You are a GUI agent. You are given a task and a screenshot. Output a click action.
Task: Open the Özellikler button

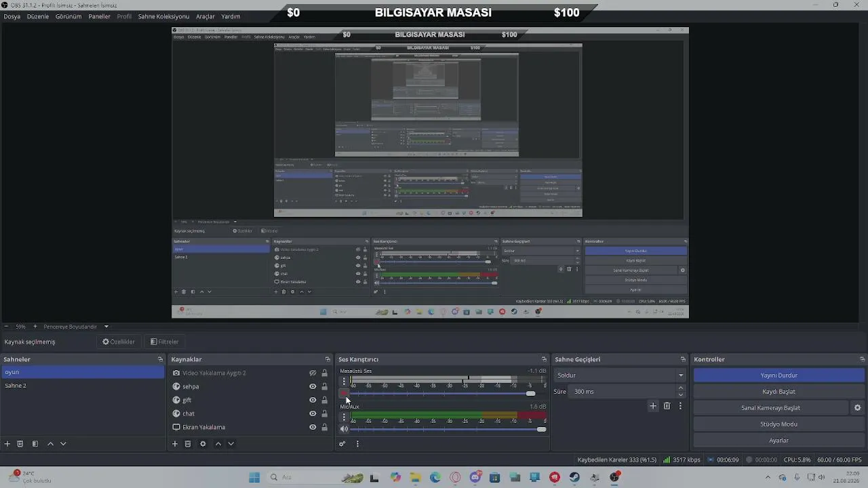pyautogui.click(x=119, y=342)
